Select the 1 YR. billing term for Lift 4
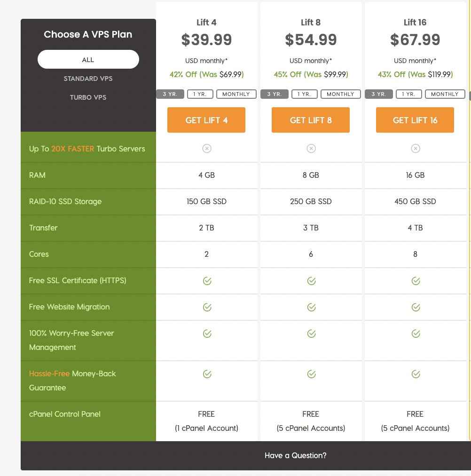This screenshot has height=476, width=471. point(200,94)
